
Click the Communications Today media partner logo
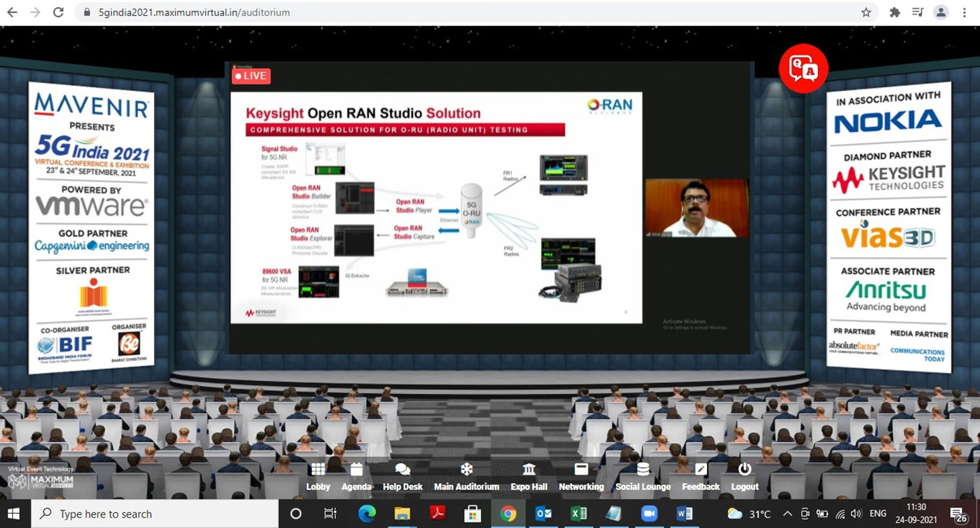(x=918, y=355)
